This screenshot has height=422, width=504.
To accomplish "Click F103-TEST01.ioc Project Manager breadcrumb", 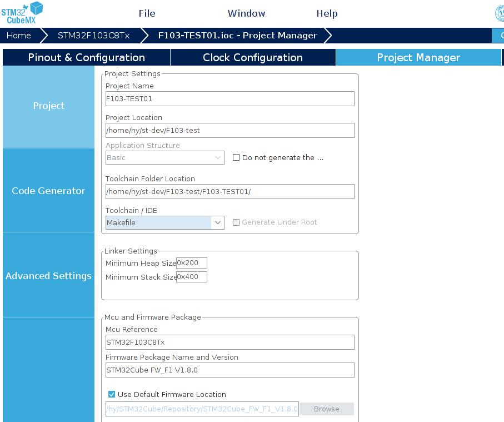I will pyautogui.click(x=237, y=36).
